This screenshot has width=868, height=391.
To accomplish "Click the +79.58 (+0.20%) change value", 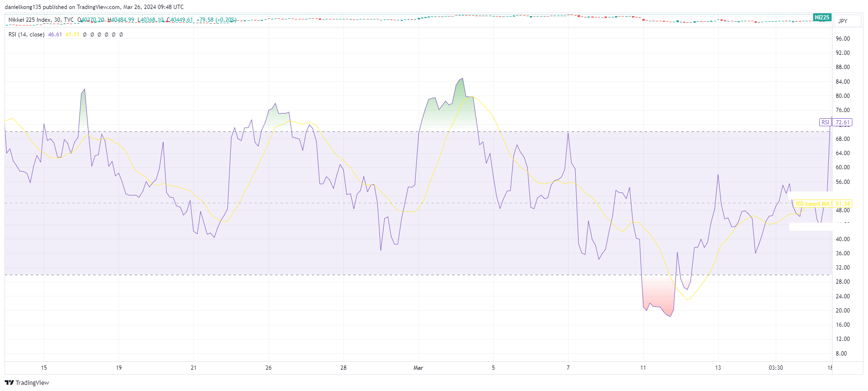I will click(x=216, y=20).
